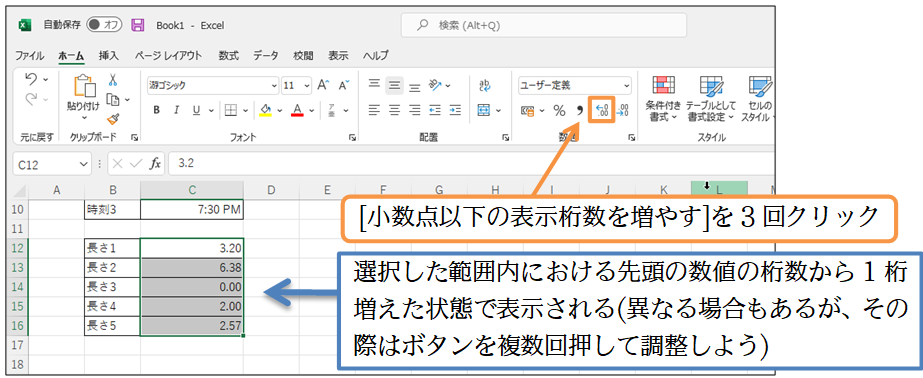Apply Percent Style format

559,110
